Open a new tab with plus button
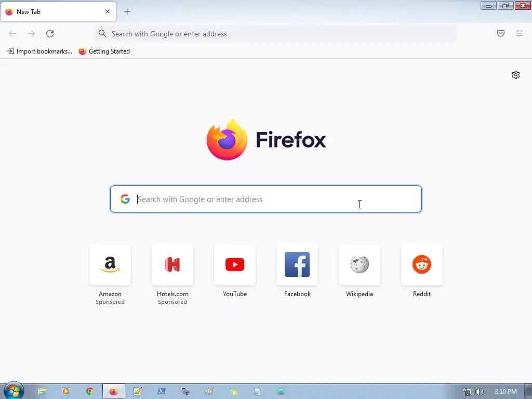532x399 pixels. (127, 12)
